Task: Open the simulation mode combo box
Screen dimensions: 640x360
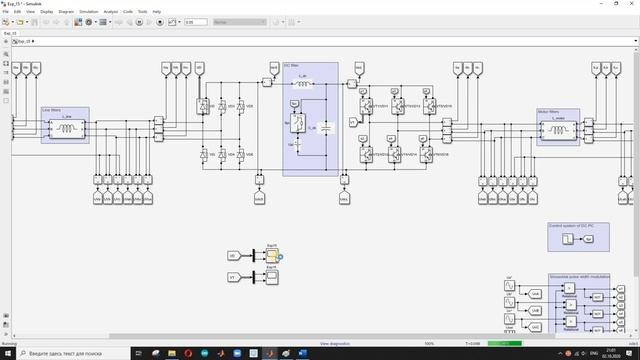Action: [240, 22]
